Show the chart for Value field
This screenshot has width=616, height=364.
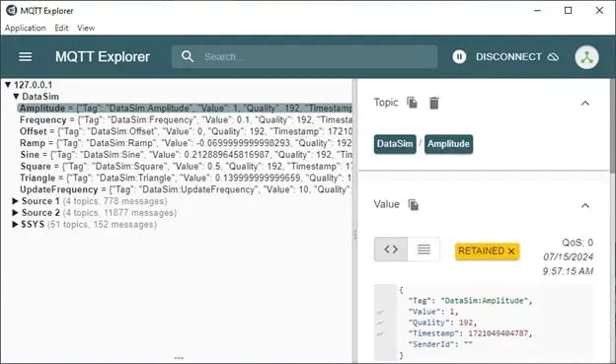pyautogui.click(x=380, y=312)
